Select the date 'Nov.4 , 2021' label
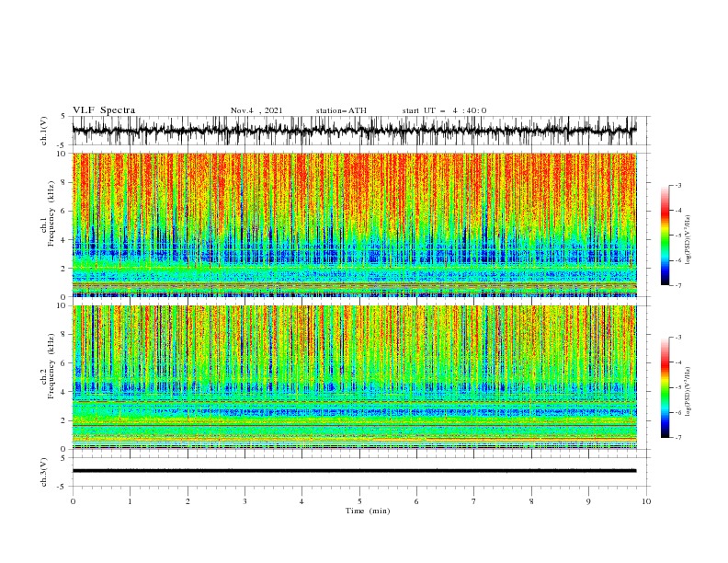Viewport: 728px width, 563px height. coord(256,110)
